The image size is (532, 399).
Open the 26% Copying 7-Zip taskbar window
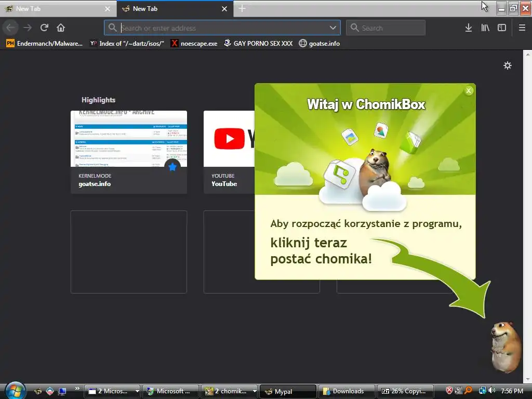click(405, 391)
